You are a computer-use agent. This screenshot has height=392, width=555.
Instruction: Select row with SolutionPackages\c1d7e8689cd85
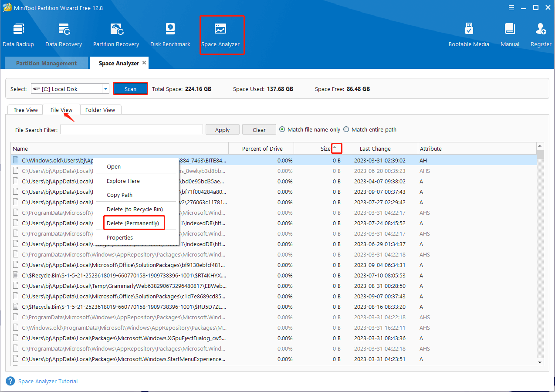274,296
